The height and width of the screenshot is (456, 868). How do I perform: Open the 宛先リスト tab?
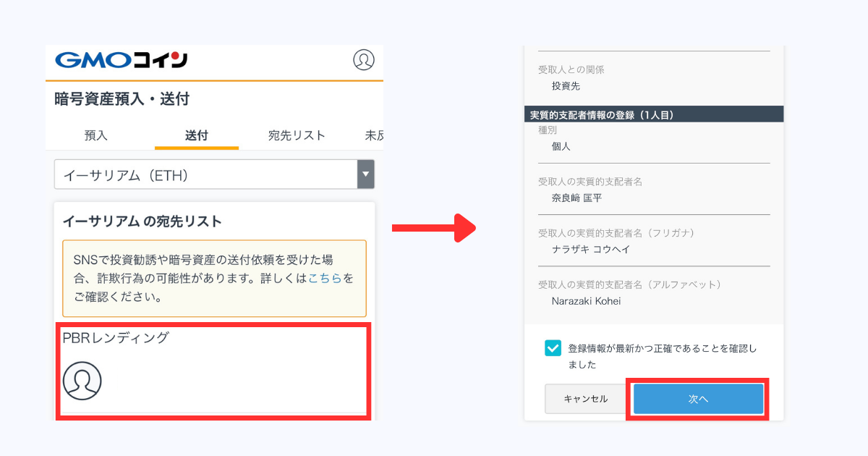pyautogui.click(x=297, y=135)
